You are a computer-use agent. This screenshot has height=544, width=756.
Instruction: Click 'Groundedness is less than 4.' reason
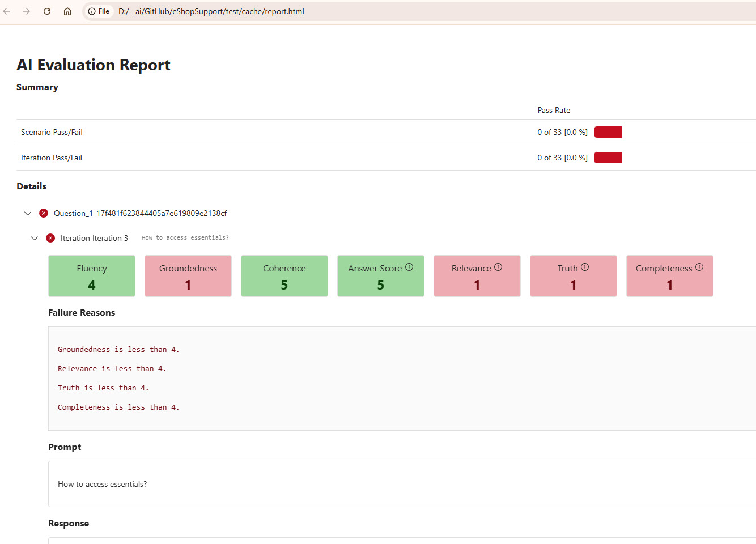[118, 350]
